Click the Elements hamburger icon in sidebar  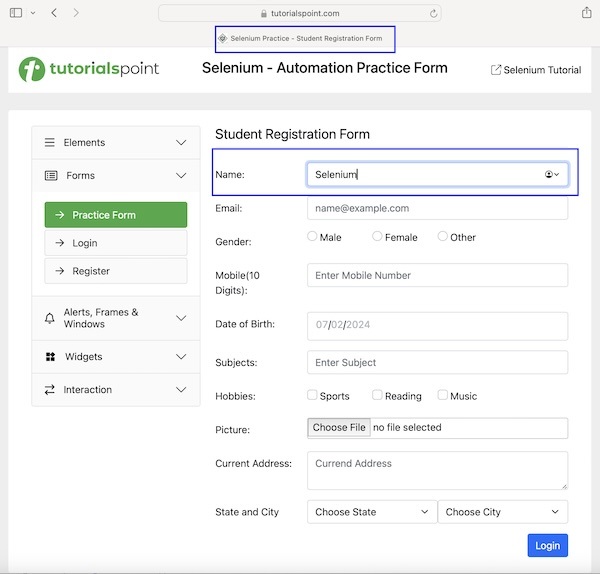pos(50,143)
